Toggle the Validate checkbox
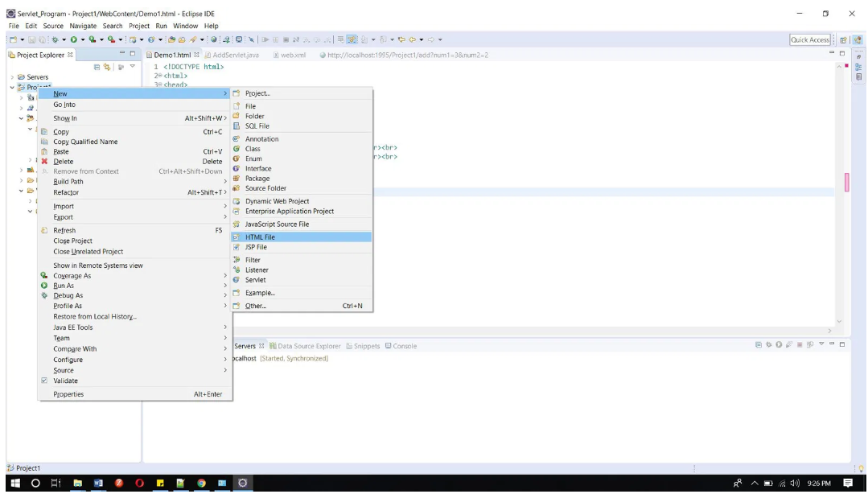The height and width of the screenshot is (494, 868). (x=45, y=381)
